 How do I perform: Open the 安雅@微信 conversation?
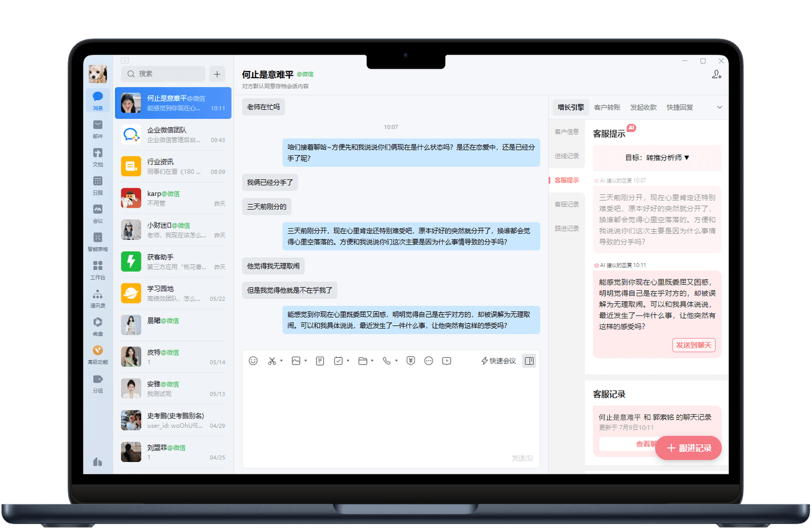(x=173, y=389)
